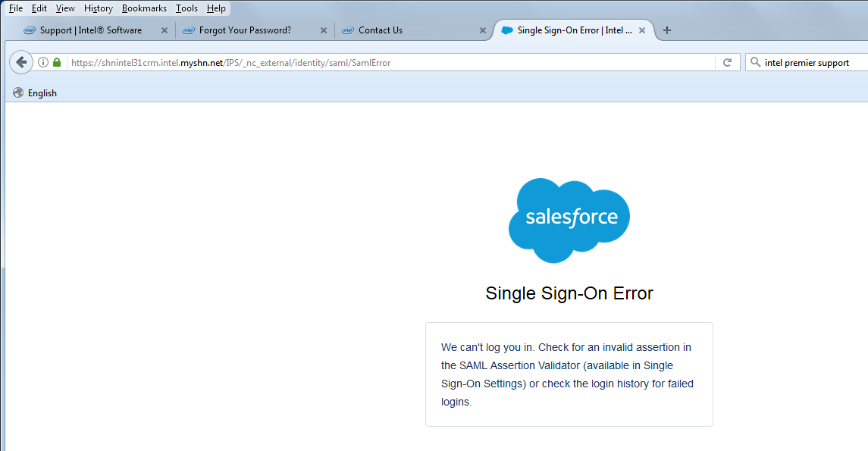Open the File menu

[x=16, y=8]
